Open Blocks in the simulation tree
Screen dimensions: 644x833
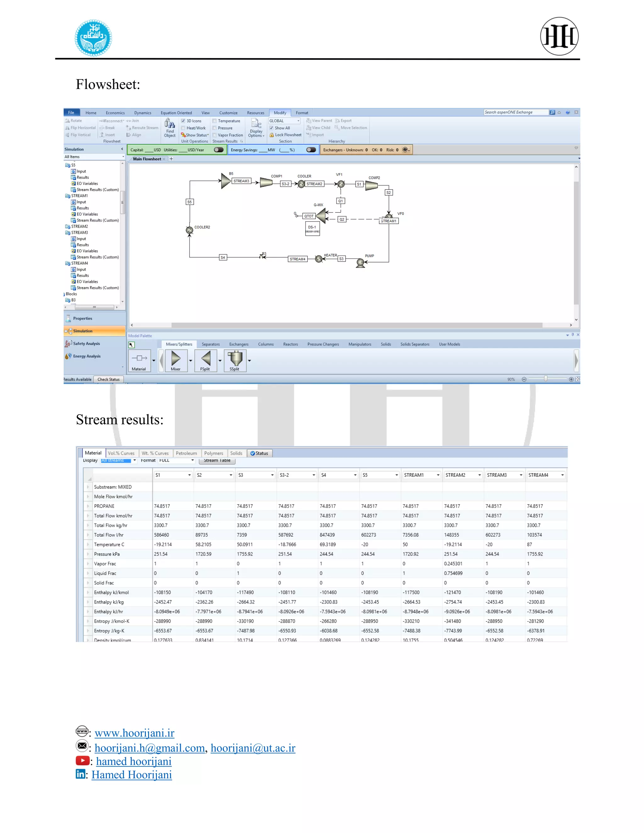pos(71,294)
